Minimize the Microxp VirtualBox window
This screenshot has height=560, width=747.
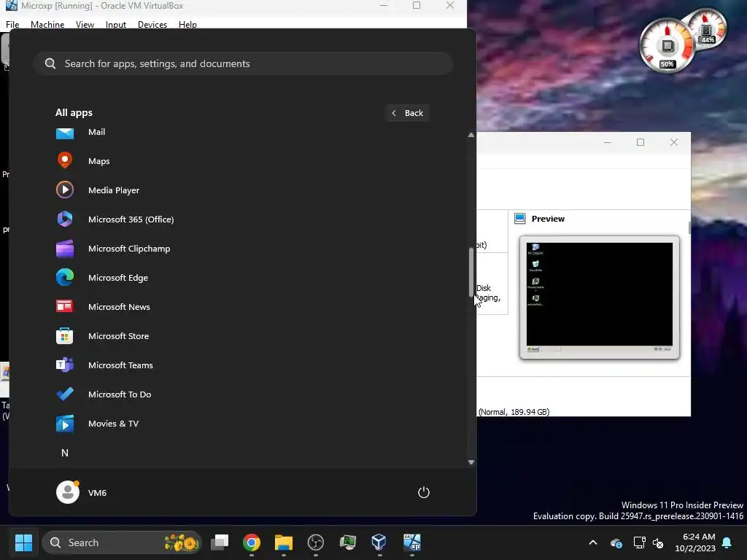click(384, 5)
